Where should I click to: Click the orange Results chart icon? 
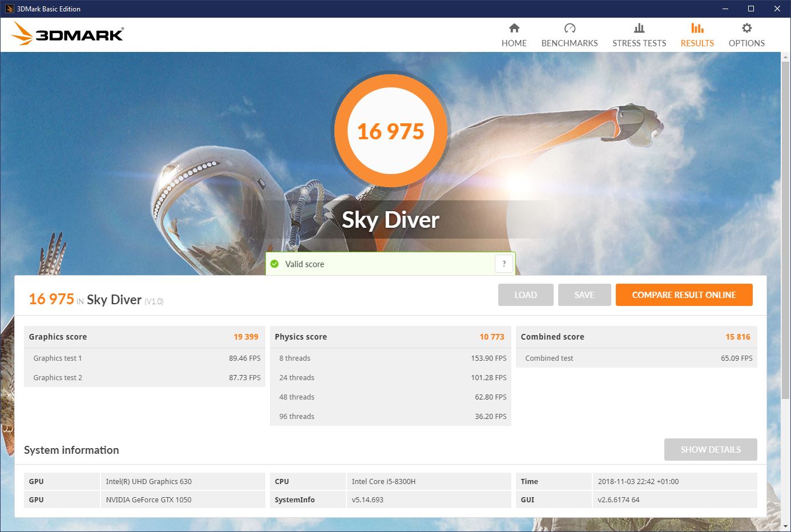tap(697, 28)
